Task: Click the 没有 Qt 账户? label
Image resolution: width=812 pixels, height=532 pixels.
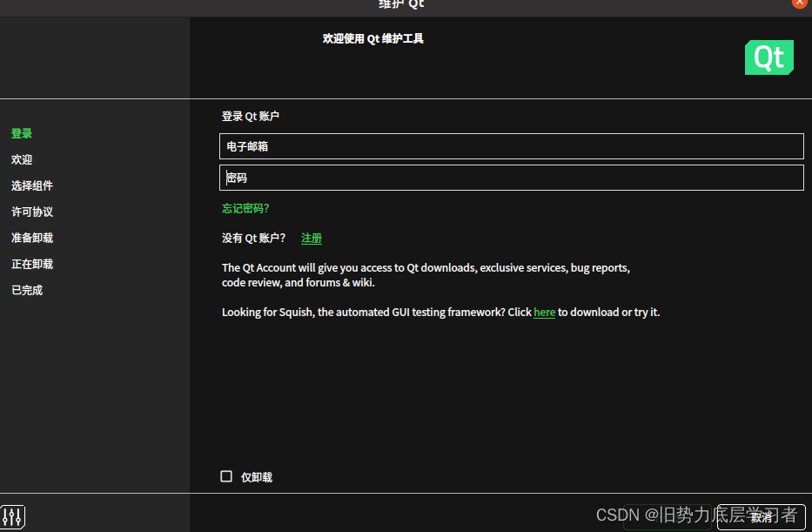Action: coord(254,239)
